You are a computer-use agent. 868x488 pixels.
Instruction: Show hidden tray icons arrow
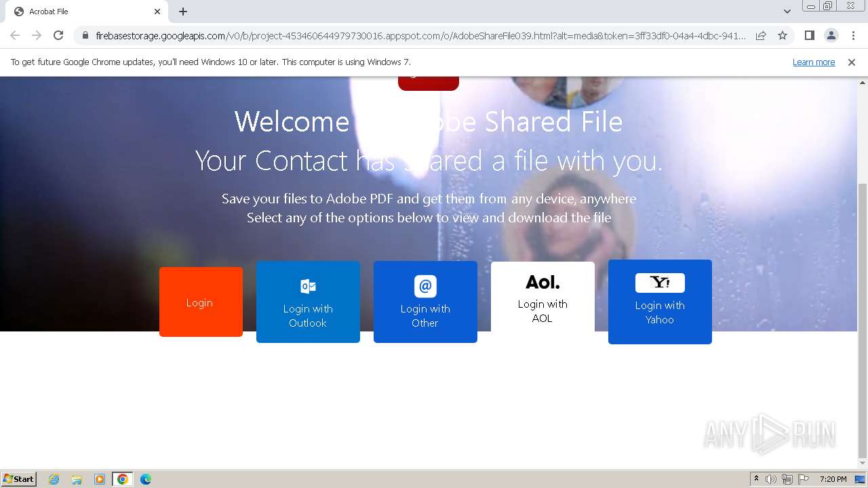(x=757, y=479)
